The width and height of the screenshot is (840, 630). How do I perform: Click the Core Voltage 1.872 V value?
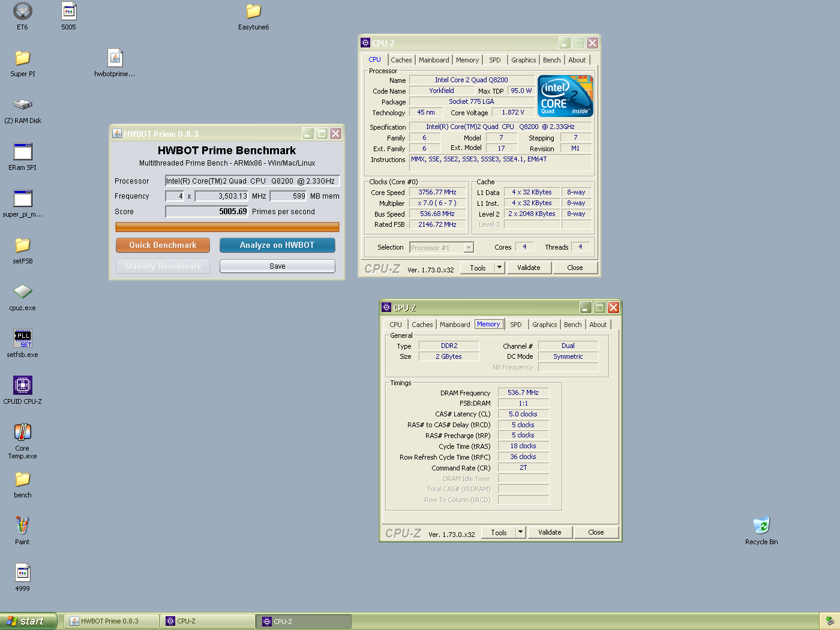tap(513, 112)
